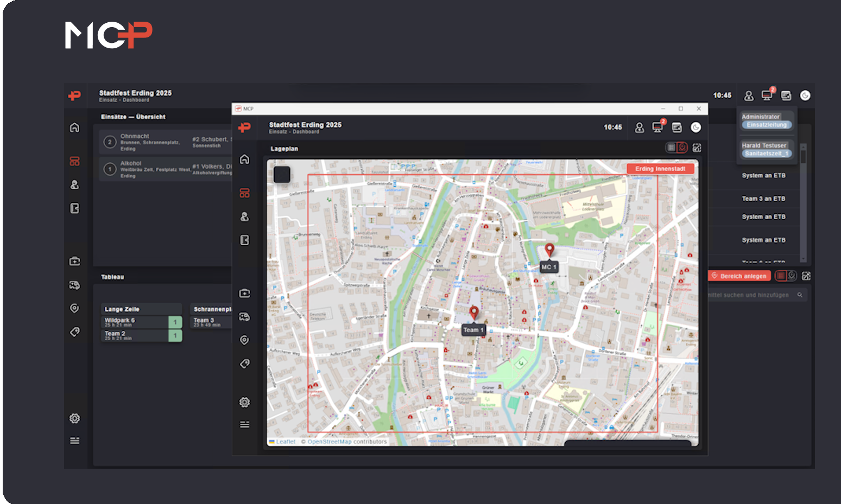Image resolution: width=841 pixels, height=504 pixels.
Task: Open the home icon in the front window sidebar
Action: [x=244, y=160]
